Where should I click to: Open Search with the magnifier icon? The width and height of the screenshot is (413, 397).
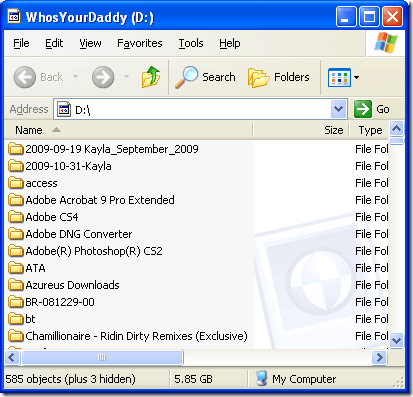coord(187,77)
